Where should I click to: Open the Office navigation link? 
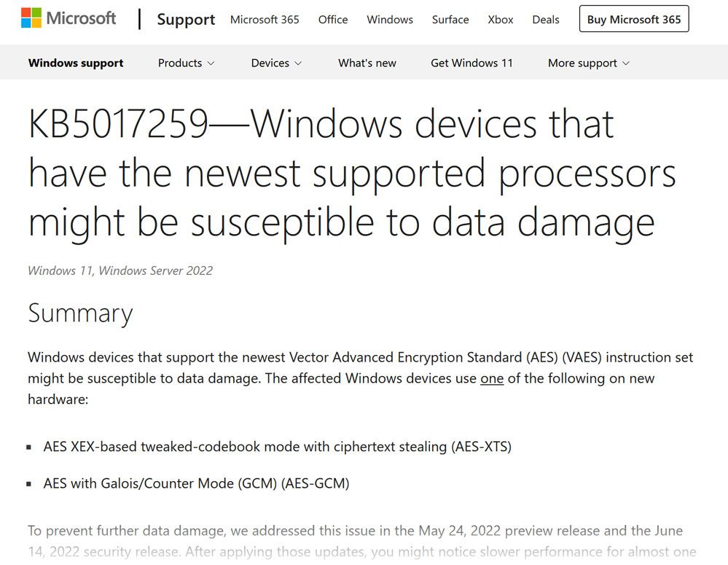coord(333,20)
